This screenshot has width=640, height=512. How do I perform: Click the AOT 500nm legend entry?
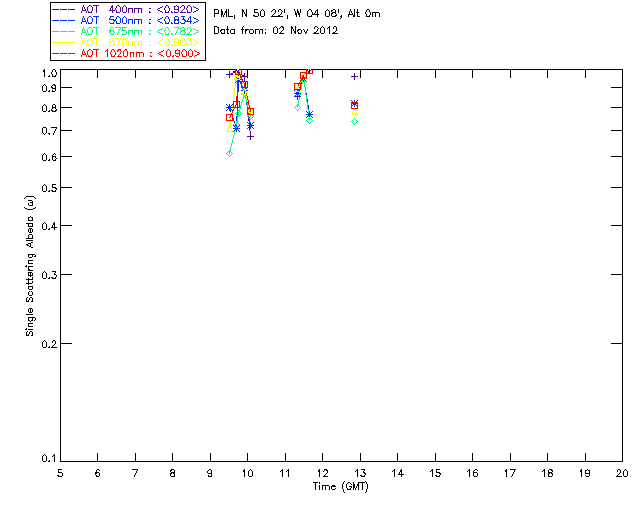point(126,20)
